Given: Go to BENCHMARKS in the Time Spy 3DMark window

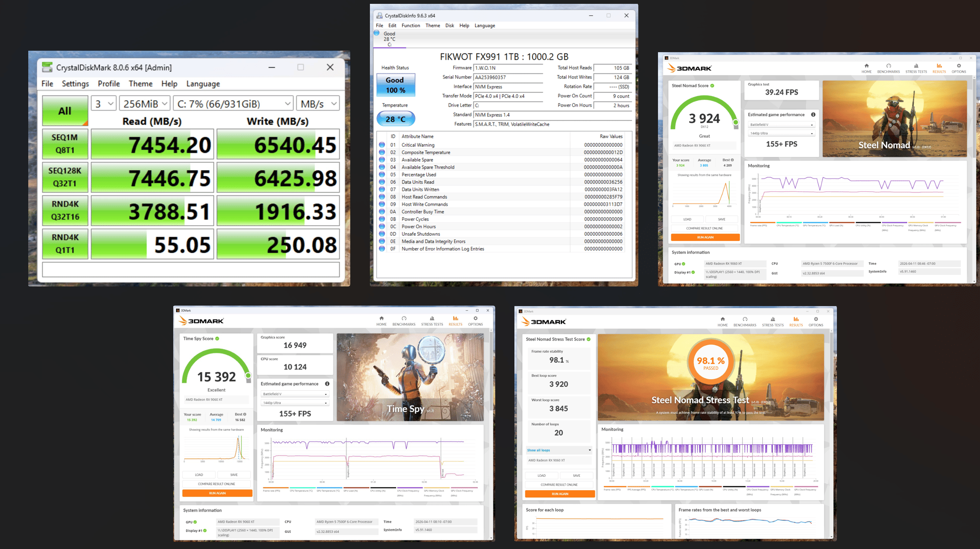Looking at the screenshot, I should click(x=404, y=321).
